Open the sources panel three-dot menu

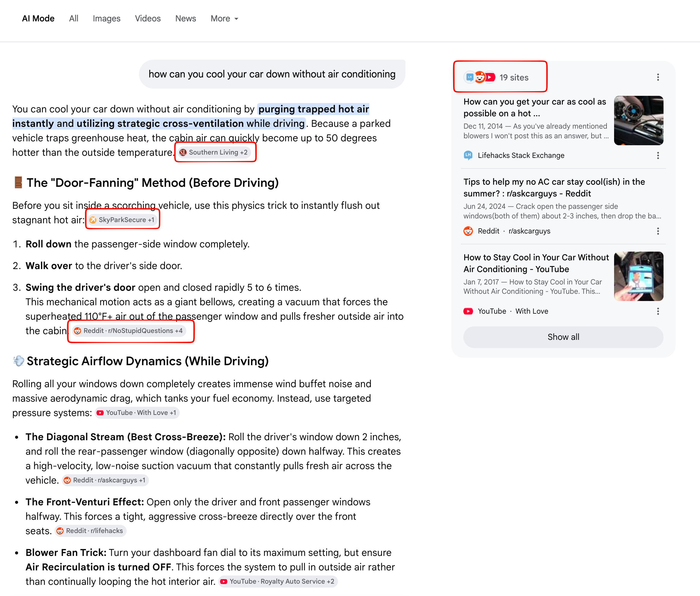click(658, 77)
